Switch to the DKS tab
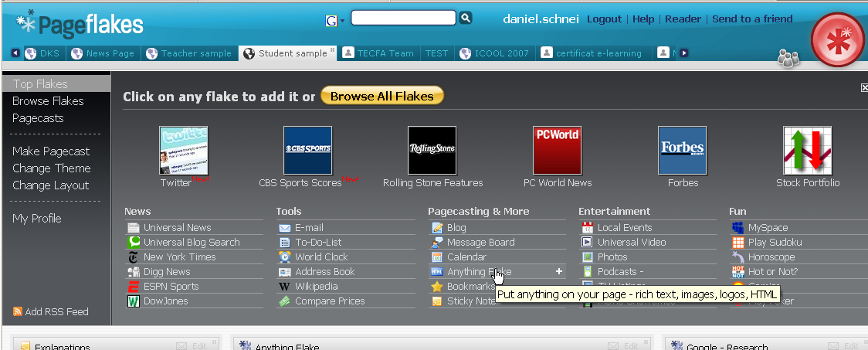 tap(44, 53)
